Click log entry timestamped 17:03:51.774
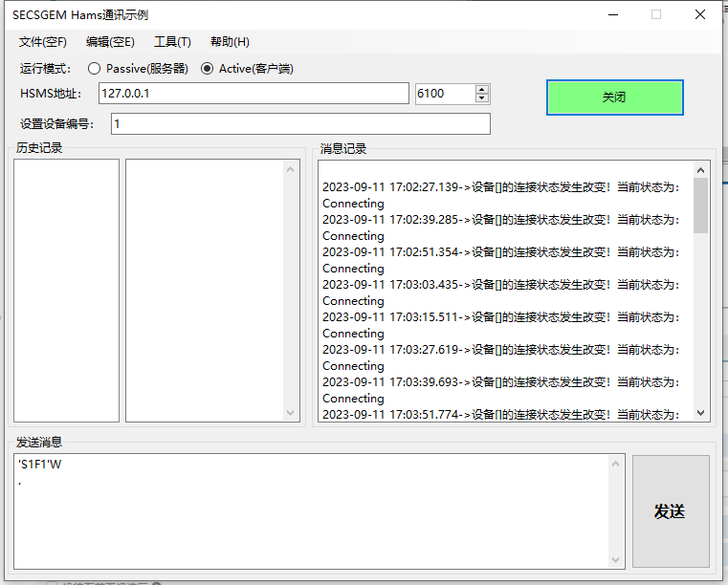The width and height of the screenshot is (728, 585). pyautogui.click(x=501, y=414)
